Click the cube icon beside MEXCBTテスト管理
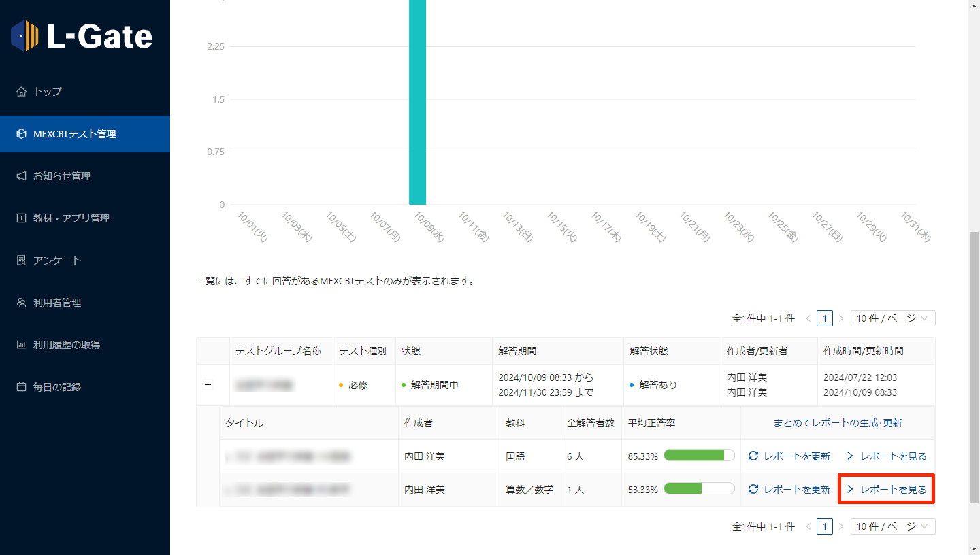This screenshot has width=980, height=555. [21, 134]
